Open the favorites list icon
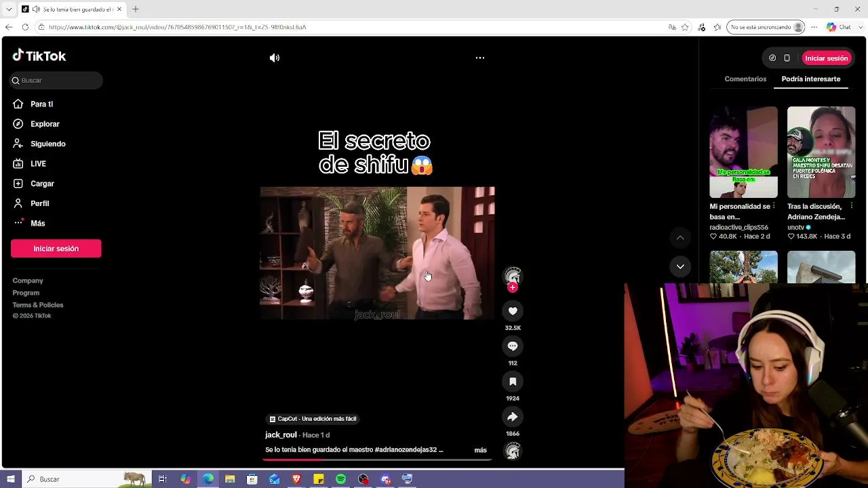This screenshot has width=868, height=488. 717,27
